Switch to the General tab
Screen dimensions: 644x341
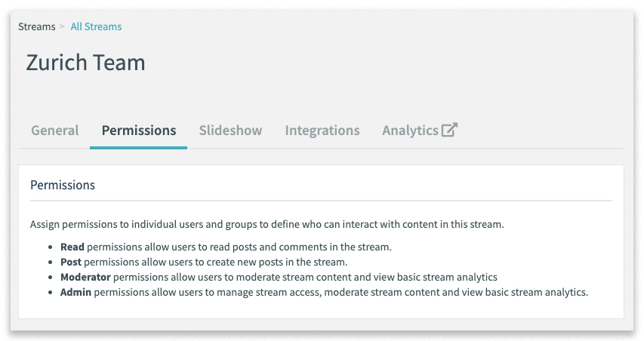click(x=55, y=131)
